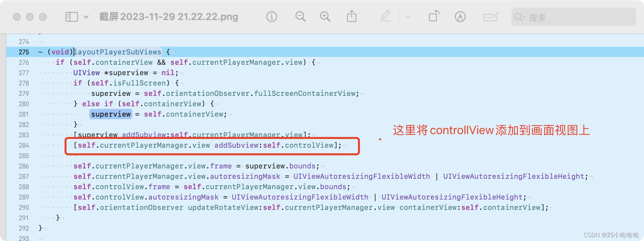Focus the 搜索 search field
Screen dimensions: 644x241
click(574, 17)
